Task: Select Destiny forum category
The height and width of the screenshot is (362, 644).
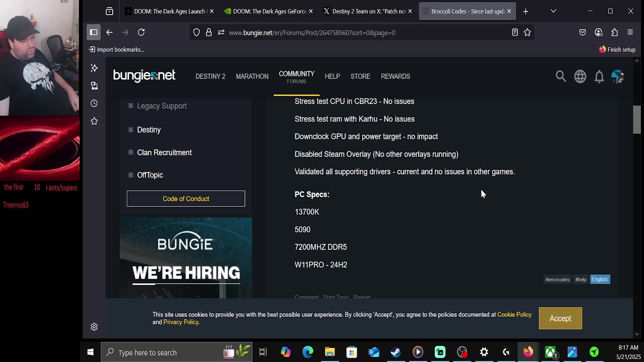Action: click(149, 130)
